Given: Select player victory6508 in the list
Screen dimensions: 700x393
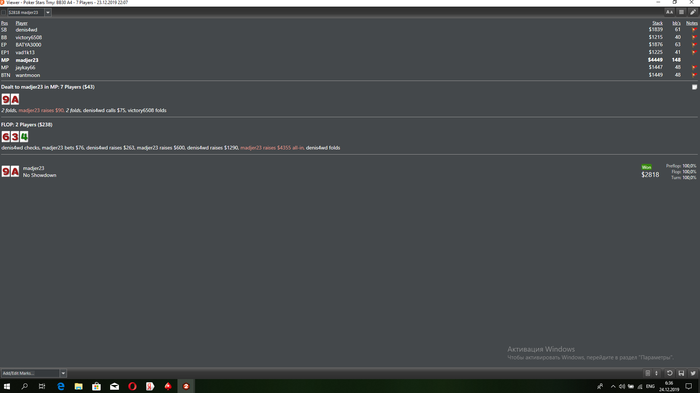Looking at the screenshot, I should tap(29, 38).
